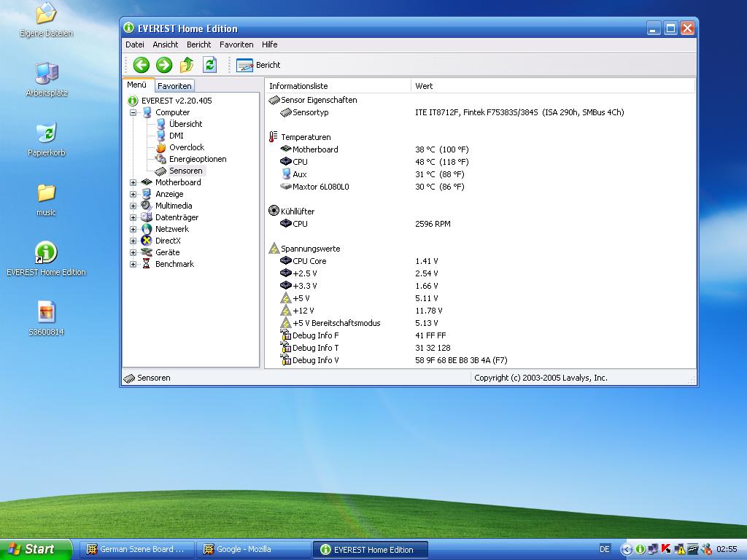Expand the Datenträger tree node

click(x=133, y=217)
